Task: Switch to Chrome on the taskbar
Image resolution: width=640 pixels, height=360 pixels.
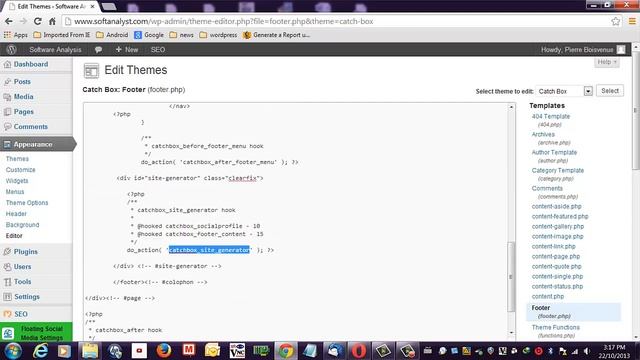Action: click(x=286, y=351)
